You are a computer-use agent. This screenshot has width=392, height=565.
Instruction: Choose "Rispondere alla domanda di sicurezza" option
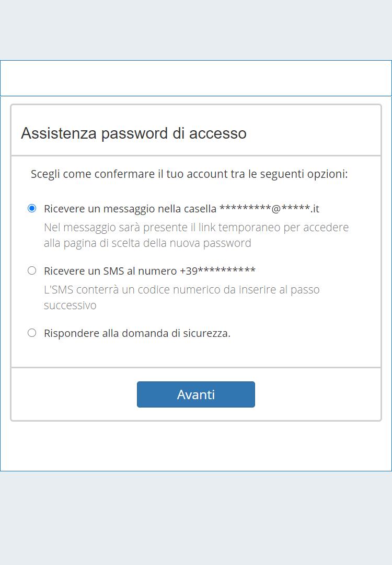coord(32,333)
